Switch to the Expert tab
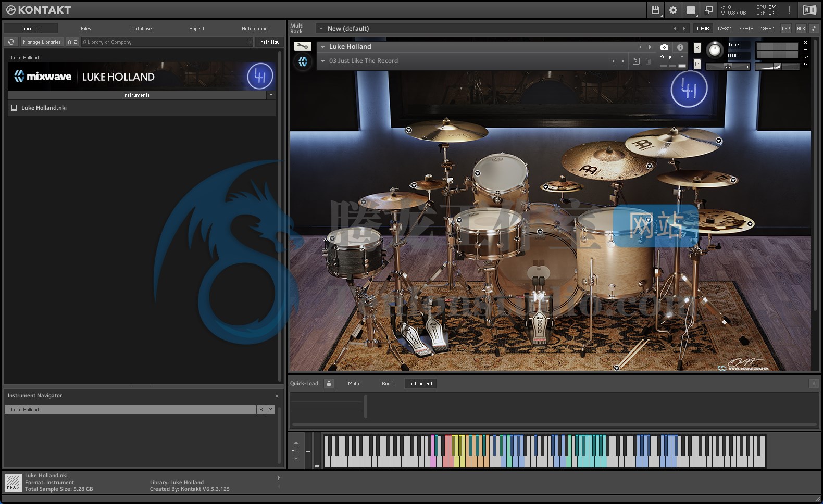The width and height of the screenshot is (823, 504). (197, 29)
